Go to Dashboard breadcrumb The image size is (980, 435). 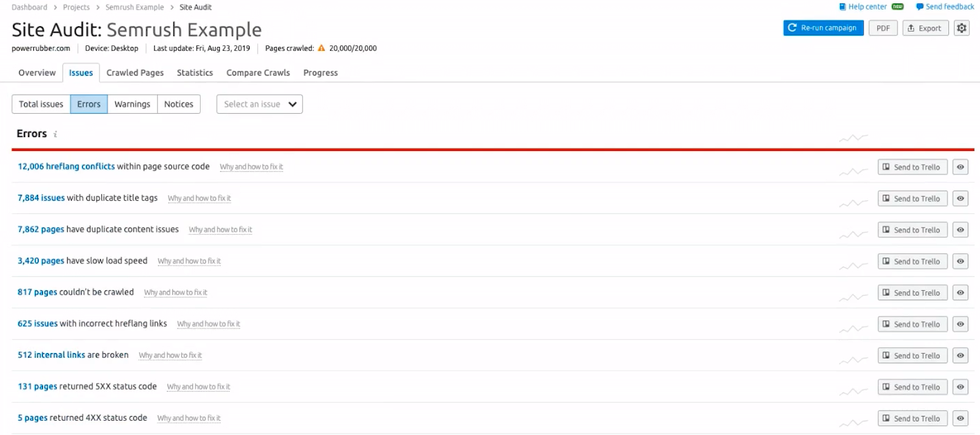(x=29, y=7)
